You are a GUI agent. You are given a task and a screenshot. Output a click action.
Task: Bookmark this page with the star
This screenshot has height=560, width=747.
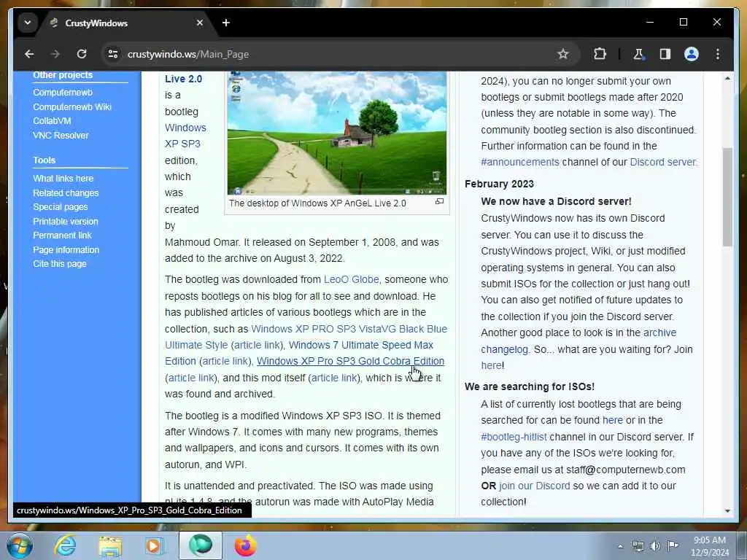click(x=563, y=54)
